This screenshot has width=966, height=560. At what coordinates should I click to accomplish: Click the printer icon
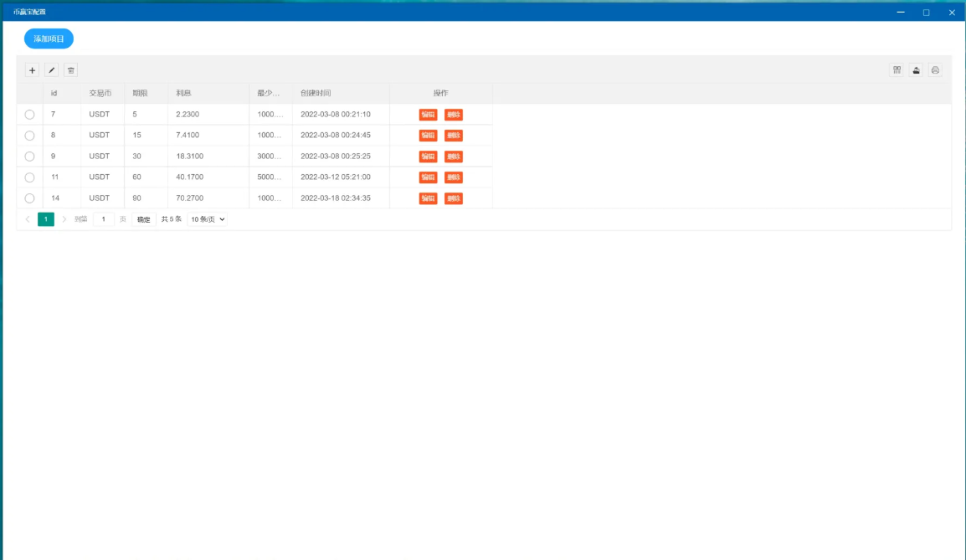pyautogui.click(x=935, y=70)
